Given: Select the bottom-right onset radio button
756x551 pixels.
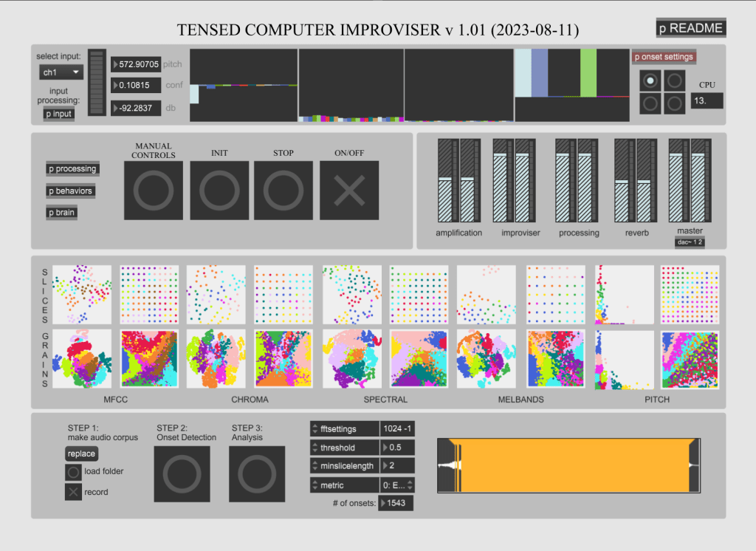Looking at the screenshot, I should (674, 103).
